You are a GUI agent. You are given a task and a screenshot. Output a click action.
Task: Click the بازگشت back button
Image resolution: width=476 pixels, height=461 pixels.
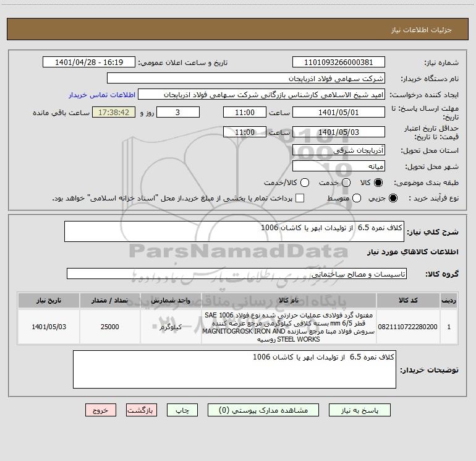pos(142,410)
